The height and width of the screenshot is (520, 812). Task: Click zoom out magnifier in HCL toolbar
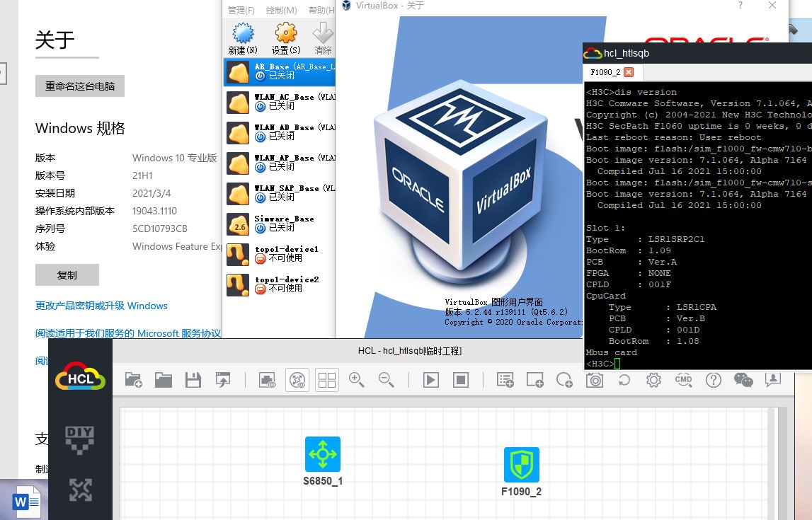coord(386,380)
